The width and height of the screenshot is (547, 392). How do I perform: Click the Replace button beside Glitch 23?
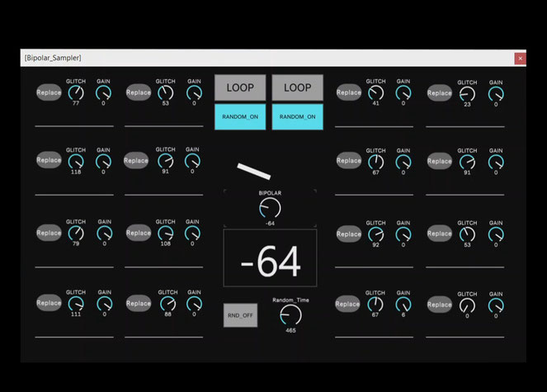tap(440, 93)
